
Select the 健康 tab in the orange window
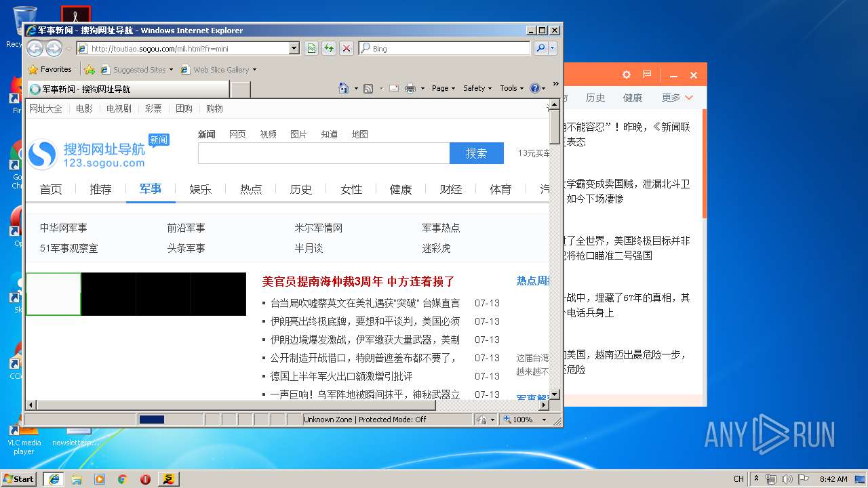click(x=633, y=98)
